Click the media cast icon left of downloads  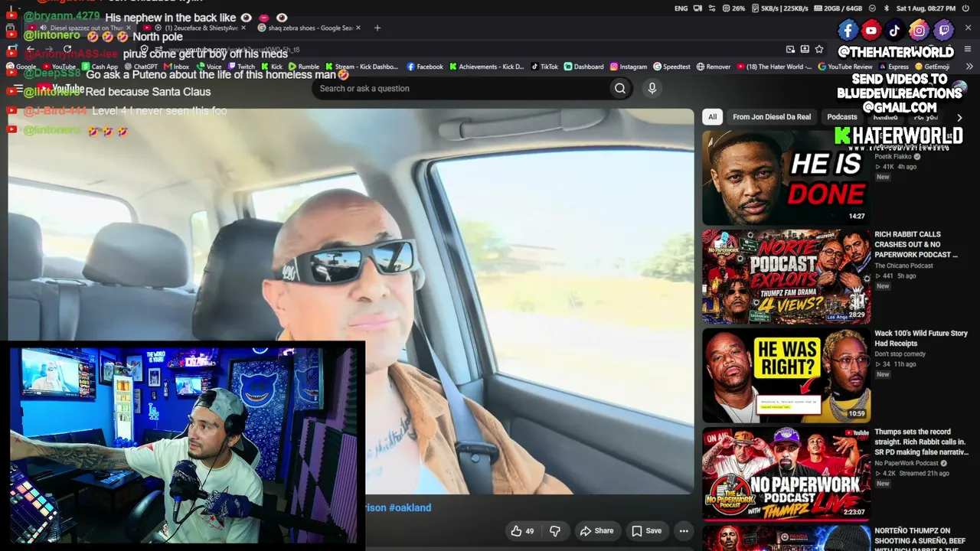[x=790, y=49]
